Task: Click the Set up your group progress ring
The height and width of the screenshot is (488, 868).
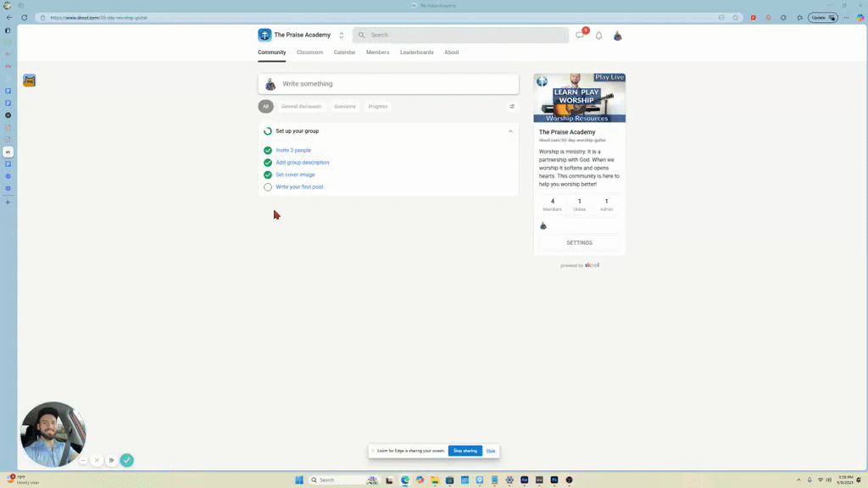Action: [x=268, y=131]
